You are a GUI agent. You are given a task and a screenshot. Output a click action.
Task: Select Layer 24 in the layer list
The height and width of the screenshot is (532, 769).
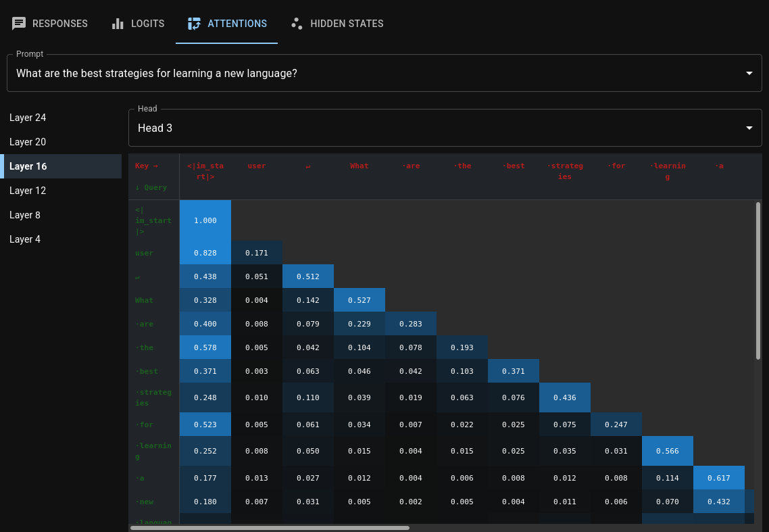[61, 118]
